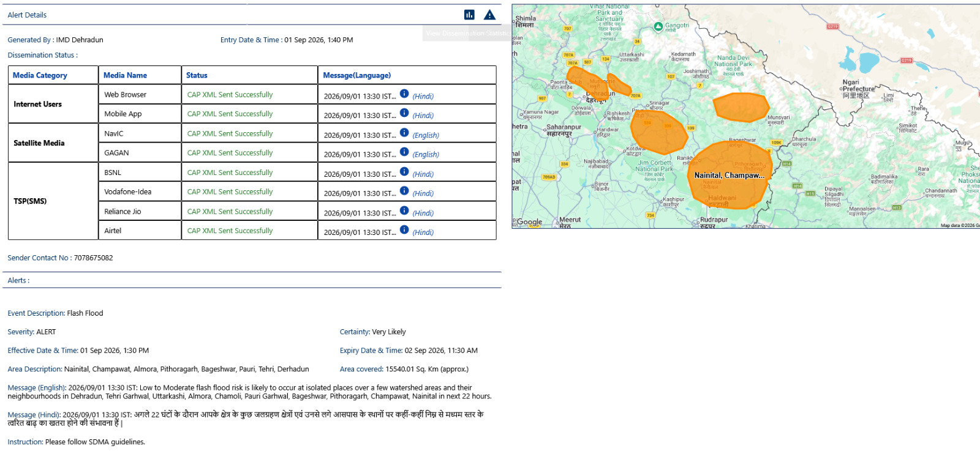Image resolution: width=980 pixels, height=454 pixels.
Task: Click the Shimla label on map
Action: (525, 21)
